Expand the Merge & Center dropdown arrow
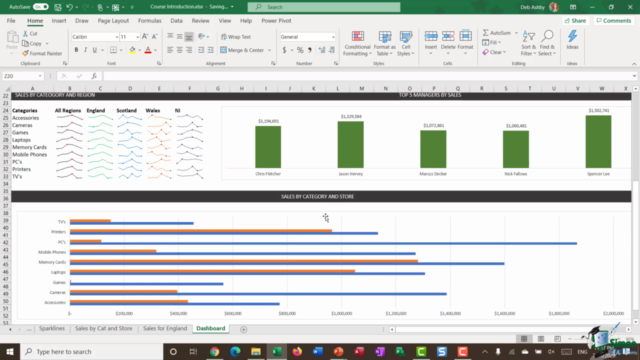The image size is (640, 360). (269, 50)
